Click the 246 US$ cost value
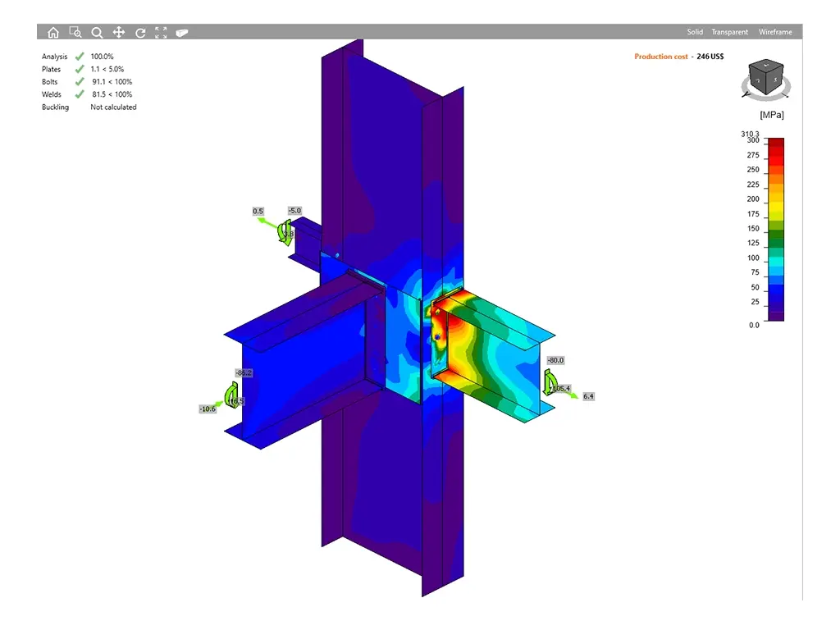The width and height of the screenshot is (840, 630). tap(710, 57)
